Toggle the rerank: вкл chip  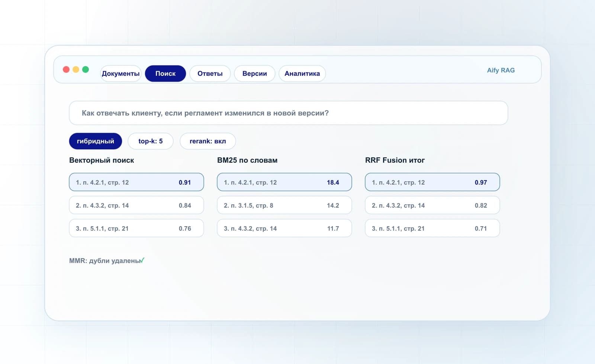click(208, 141)
